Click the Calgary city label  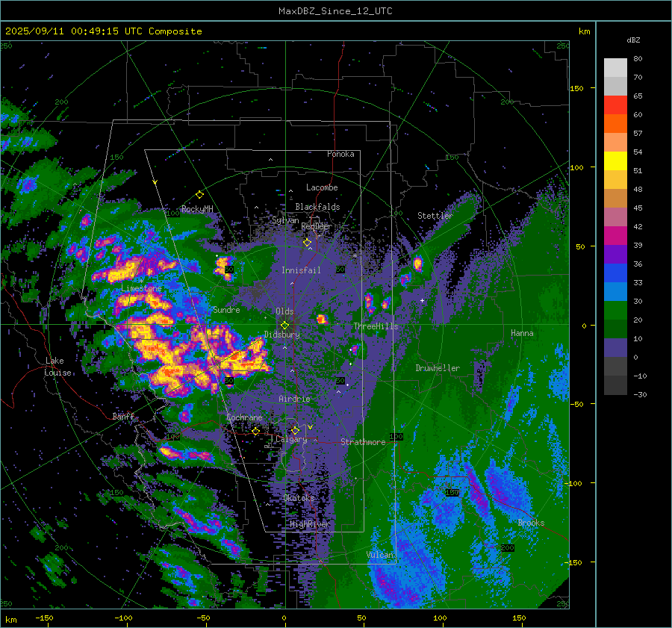pyautogui.click(x=291, y=439)
